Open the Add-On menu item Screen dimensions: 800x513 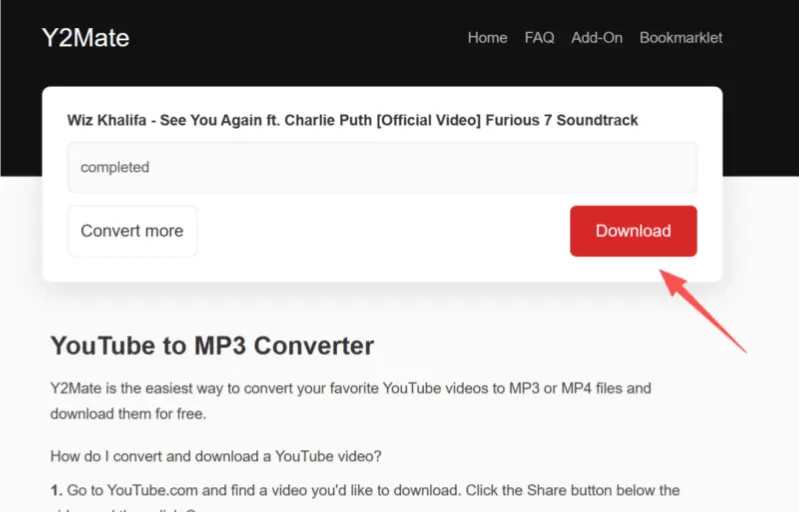click(596, 38)
